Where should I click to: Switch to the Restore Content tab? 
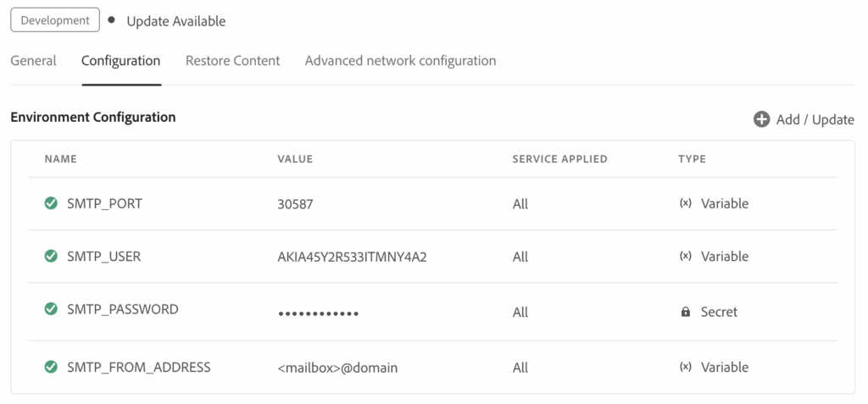(233, 61)
